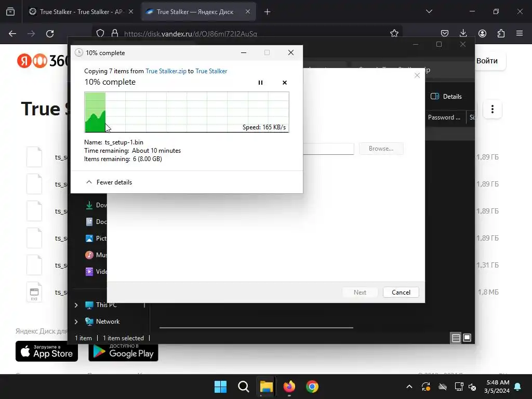This screenshot has height=399, width=532.
Task: Click Browse... in extraction wizard
Action: tap(381, 149)
